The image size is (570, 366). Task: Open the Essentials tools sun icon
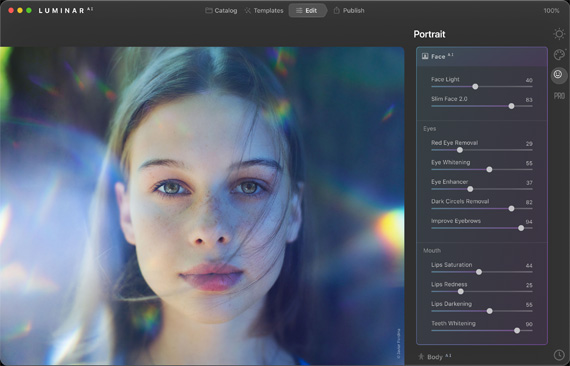[x=559, y=34]
